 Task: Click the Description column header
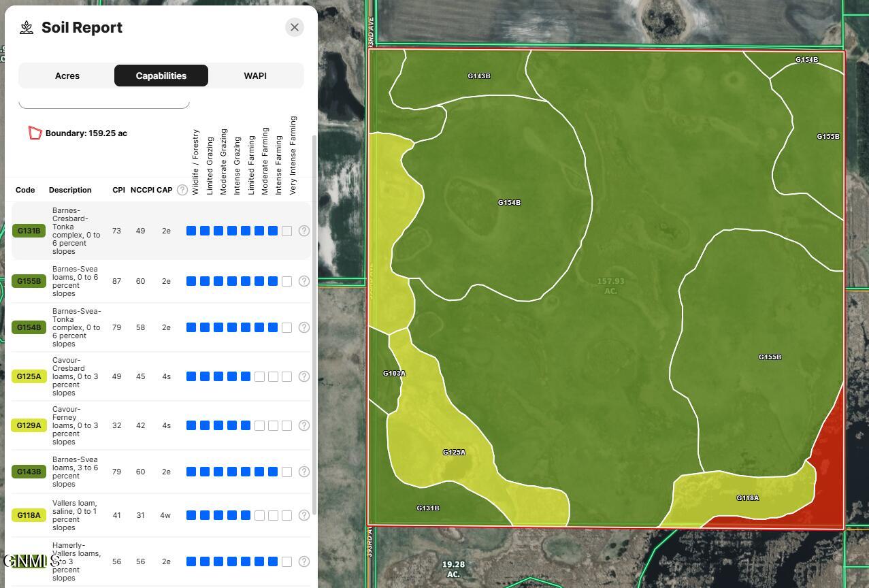(x=70, y=190)
